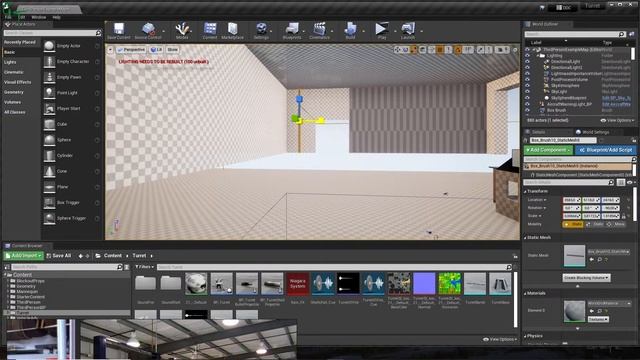This screenshot has height=360, width=640.
Task: Click the Blueprint/Add Script button
Action: [606, 150]
